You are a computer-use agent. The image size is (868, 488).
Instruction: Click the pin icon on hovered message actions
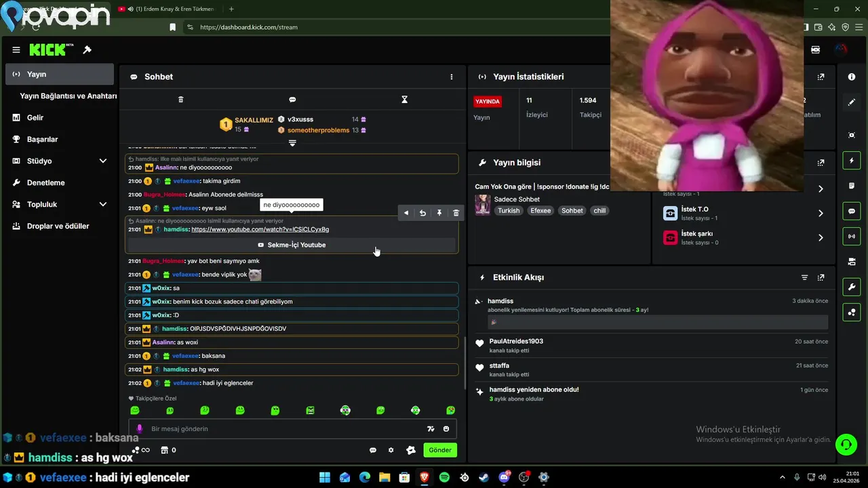439,213
